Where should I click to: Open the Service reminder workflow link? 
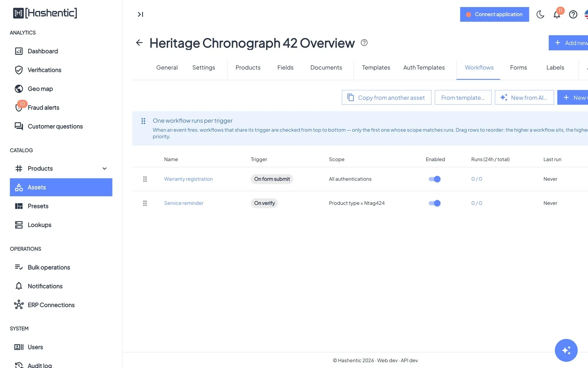click(x=184, y=203)
